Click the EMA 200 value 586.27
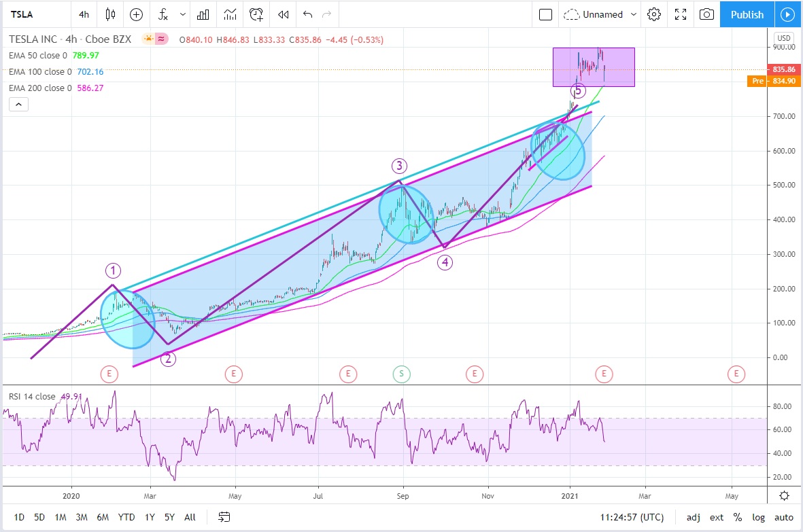The image size is (803, 532). point(90,88)
